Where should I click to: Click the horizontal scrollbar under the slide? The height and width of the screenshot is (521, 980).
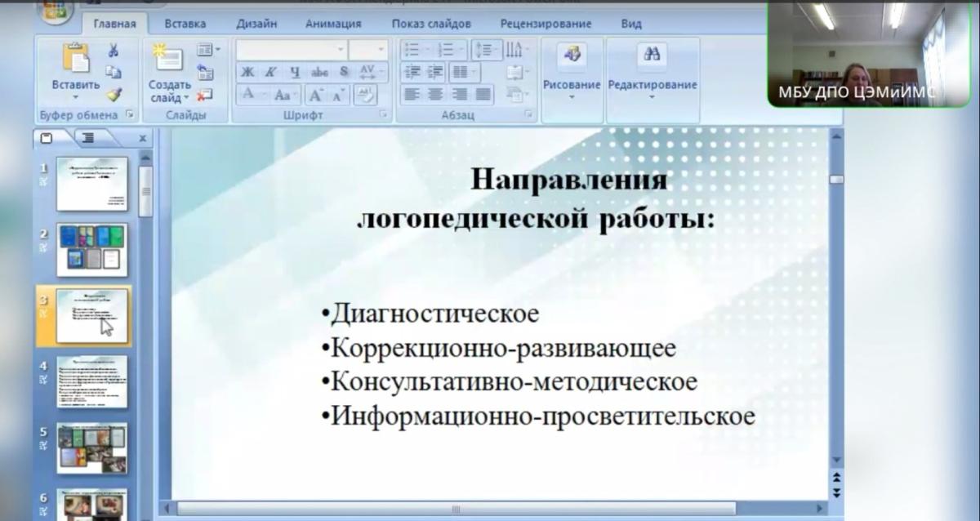tap(456, 509)
